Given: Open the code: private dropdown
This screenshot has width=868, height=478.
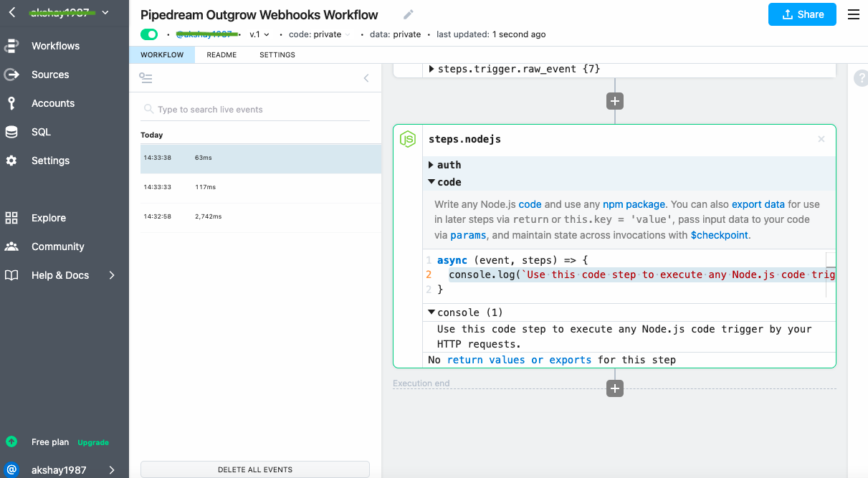Looking at the screenshot, I should click(320, 34).
